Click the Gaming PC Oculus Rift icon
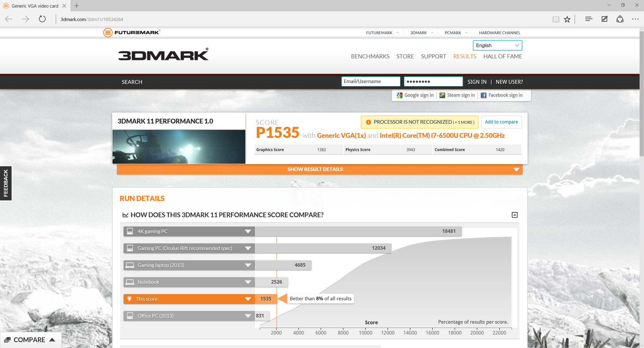Viewport: 644px width, 348px height. click(130, 248)
